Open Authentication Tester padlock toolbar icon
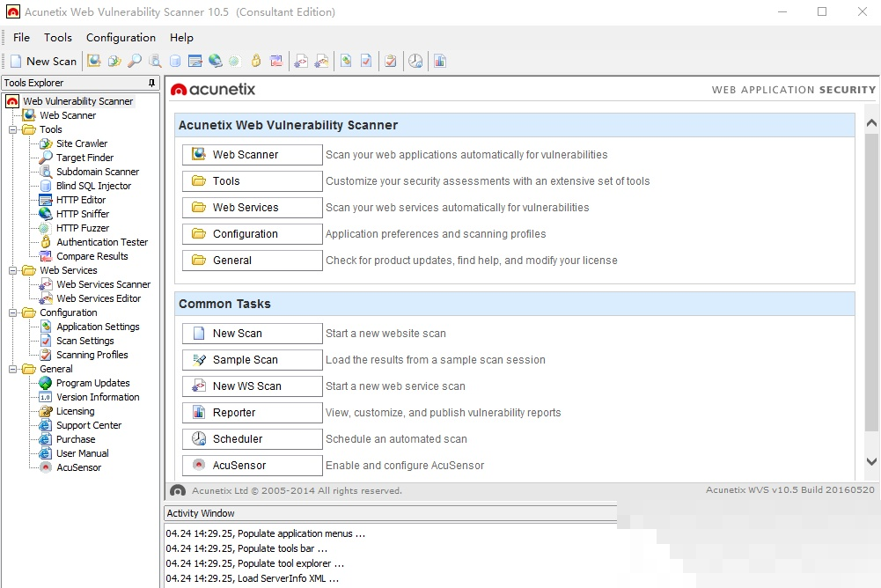Image resolution: width=881 pixels, height=588 pixels. pos(255,61)
